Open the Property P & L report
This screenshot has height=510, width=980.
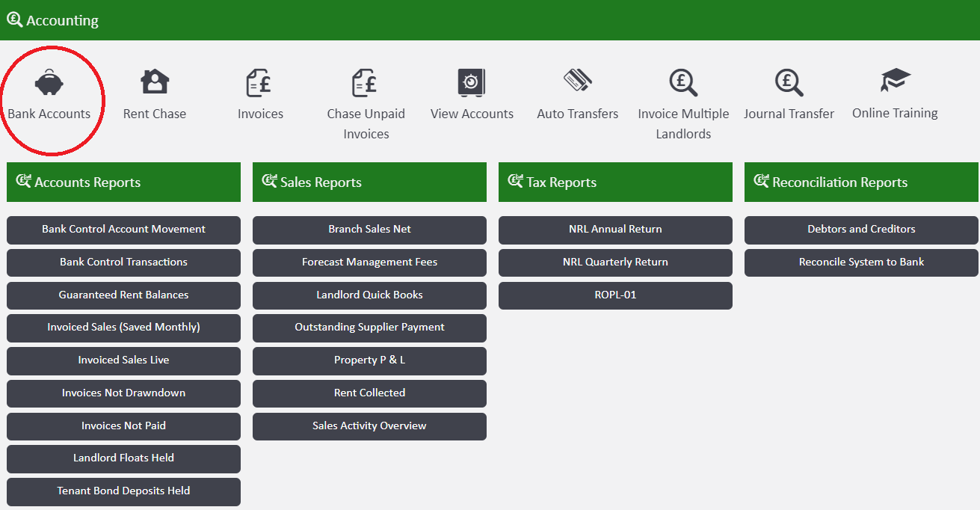(369, 360)
